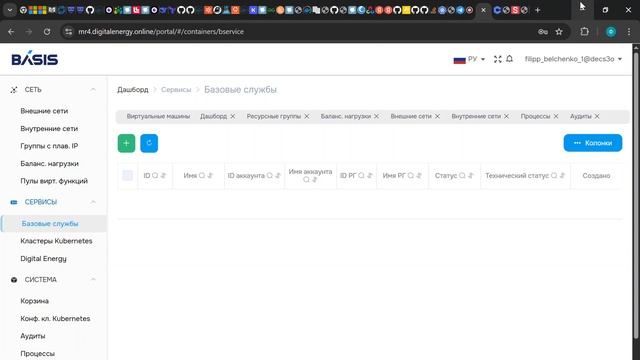The width and height of the screenshot is (640, 360).
Task: Switch to the Виртуальные машины tab
Action: tap(158, 116)
